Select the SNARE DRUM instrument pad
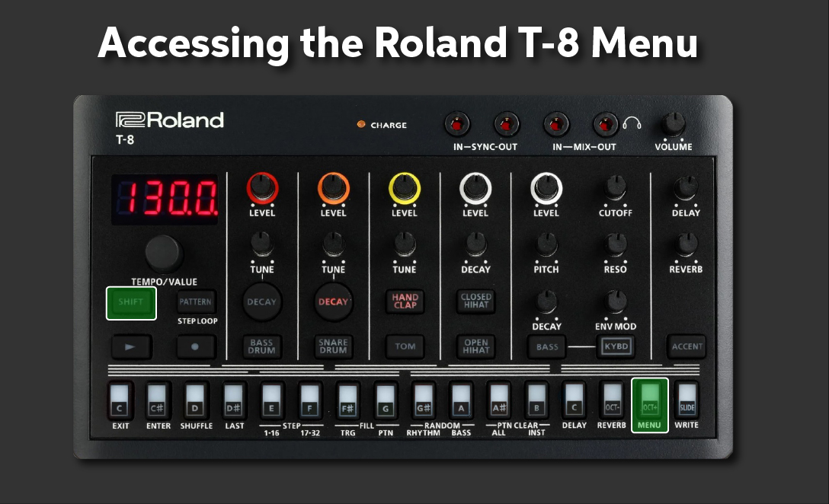829x504 pixels. [333, 347]
